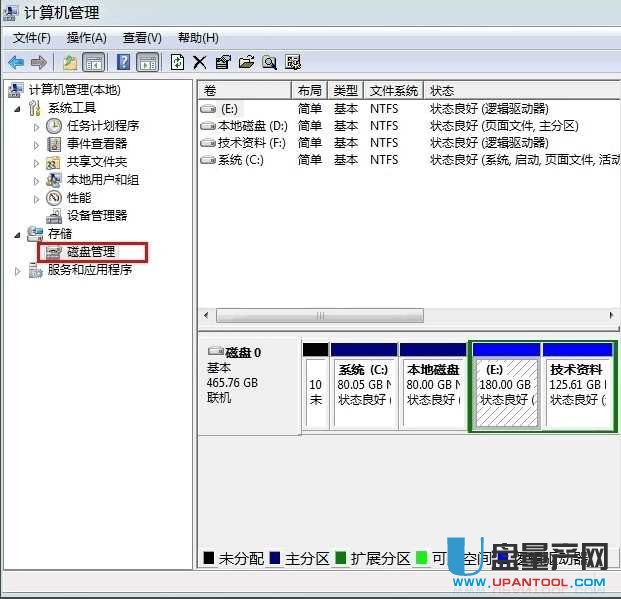Click the Forward arrow toolbar icon
The image size is (621, 599).
tap(39, 62)
